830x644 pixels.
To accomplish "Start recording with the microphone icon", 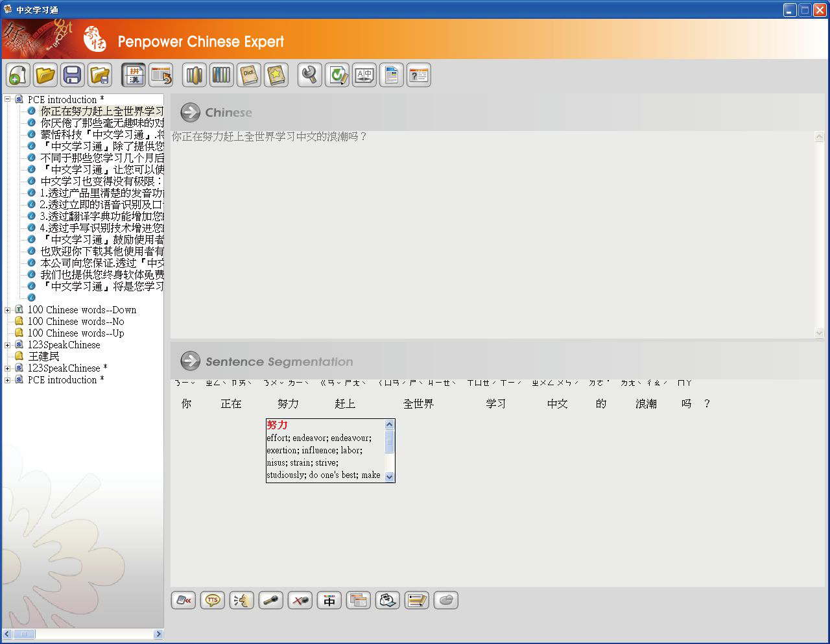I will click(271, 601).
